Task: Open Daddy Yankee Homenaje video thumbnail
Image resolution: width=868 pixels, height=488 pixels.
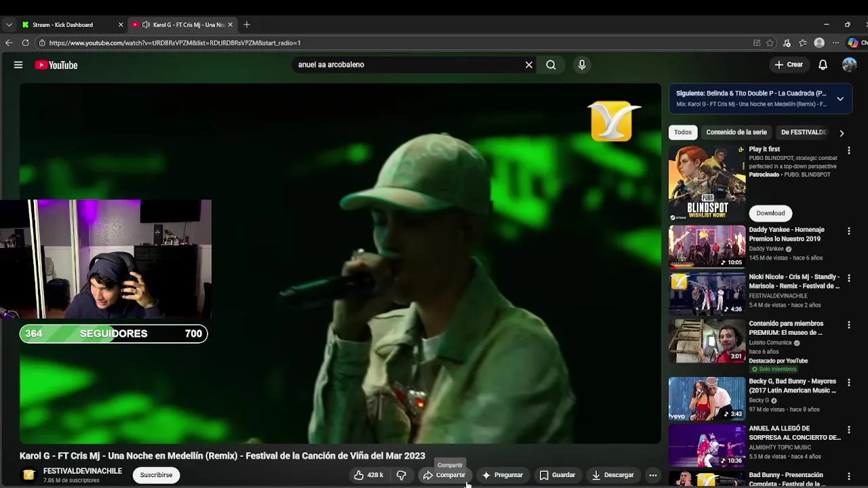Action: pyautogui.click(x=707, y=247)
